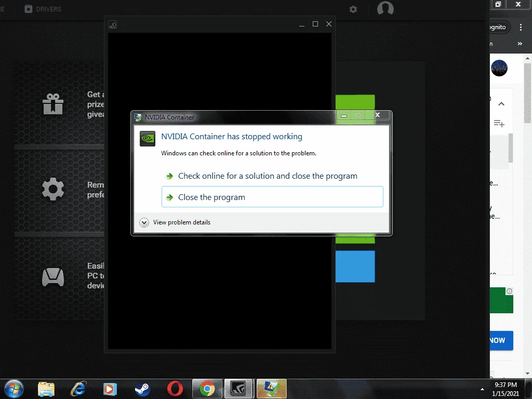The height and width of the screenshot is (399, 532).
Task: Click the gear preferences feature icon
Action: 53,189
